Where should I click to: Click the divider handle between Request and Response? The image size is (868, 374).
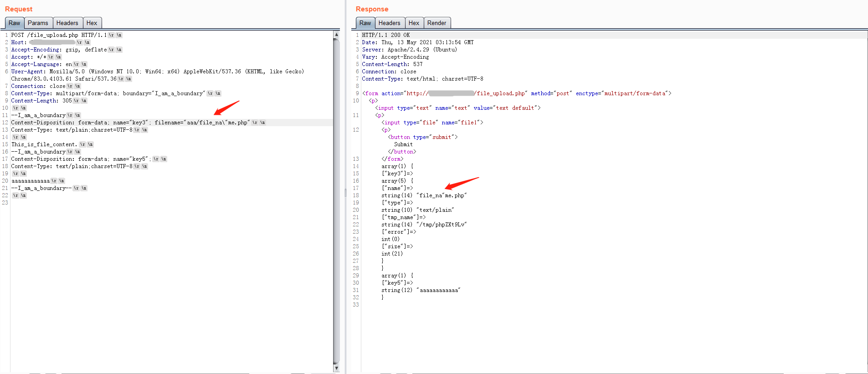click(345, 193)
